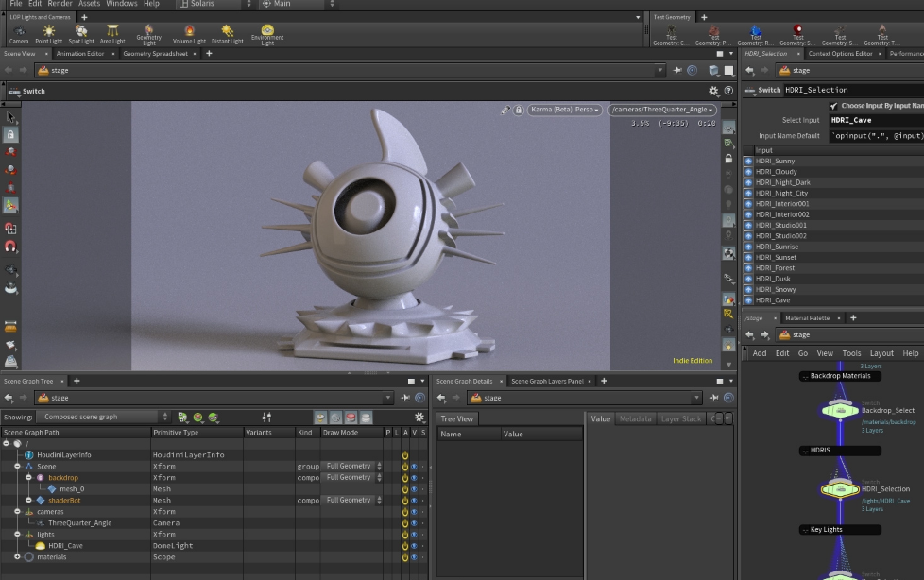Open the Render menu
924x580 pixels.
tap(60, 4)
